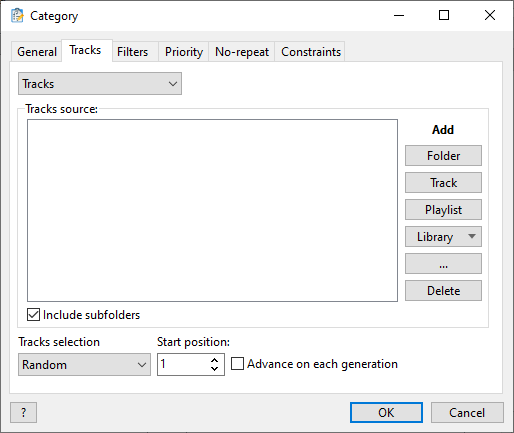Screen dimensions: 514x433
Task: Confirm the dialog with OK
Action: pyautogui.click(x=386, y=412)
